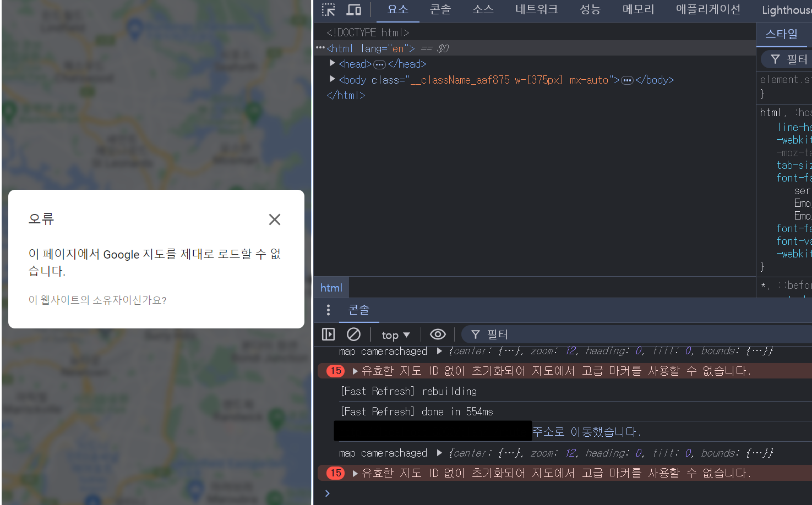Click the 주소로 이동했습니다 log message

(x=586, y=432)
